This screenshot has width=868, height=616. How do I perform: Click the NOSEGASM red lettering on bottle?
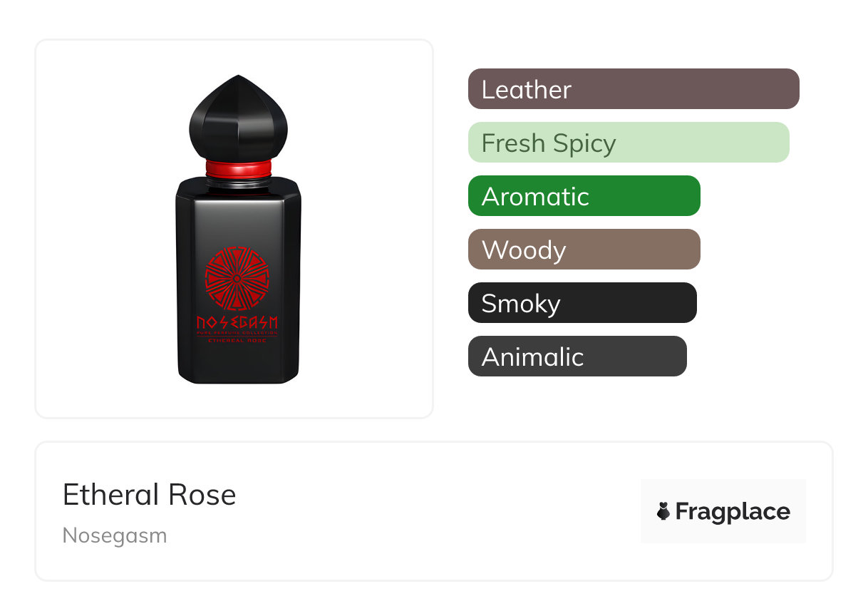pyautogui.click(x=237, y=323)
